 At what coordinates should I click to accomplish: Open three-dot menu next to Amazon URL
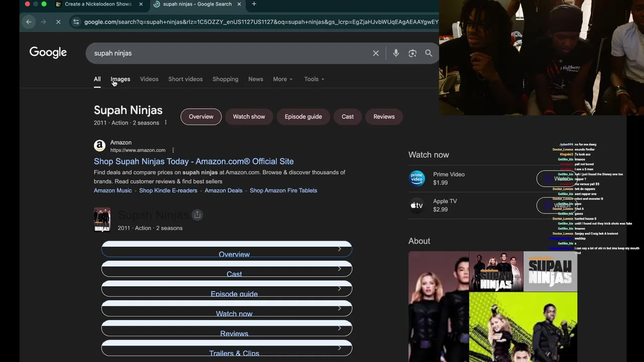coord(173,150)
